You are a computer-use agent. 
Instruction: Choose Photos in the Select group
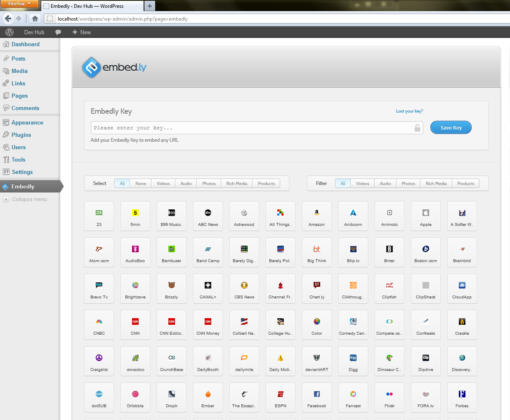point(209,183)
